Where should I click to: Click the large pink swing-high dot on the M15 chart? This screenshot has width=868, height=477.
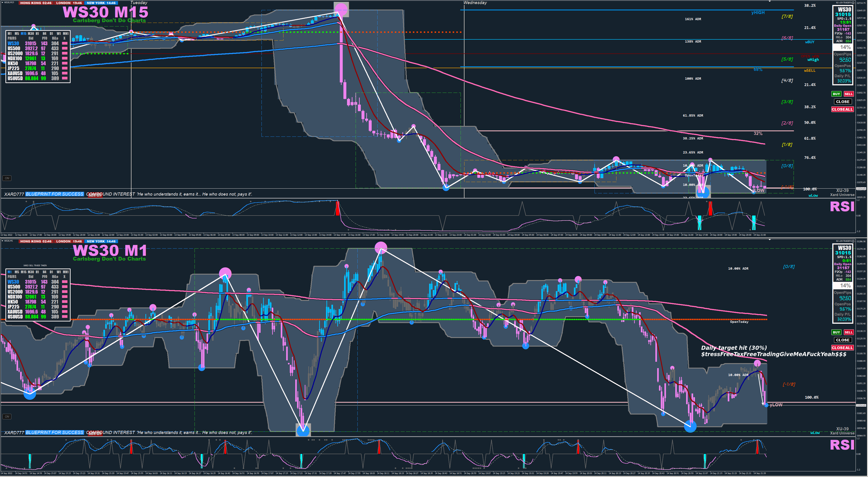point(341,9)
